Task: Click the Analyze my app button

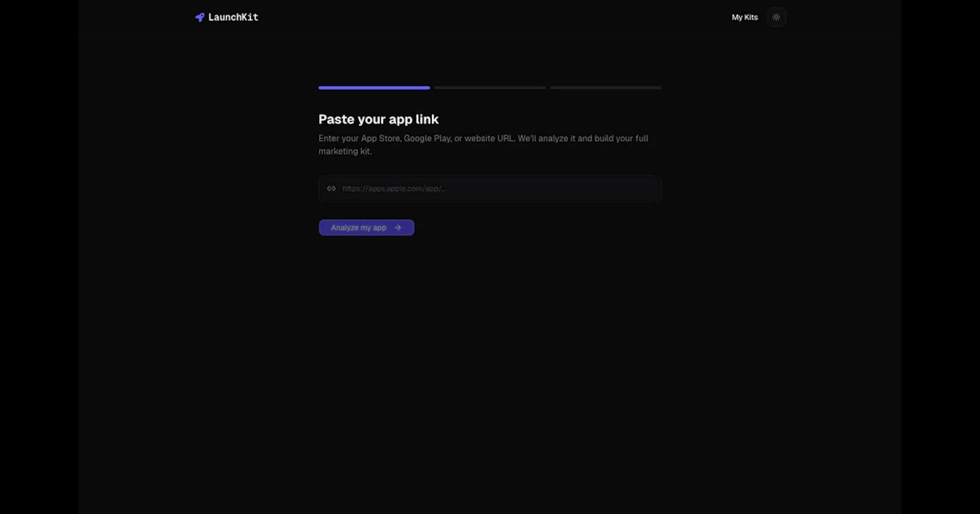Action: (366, 228)
